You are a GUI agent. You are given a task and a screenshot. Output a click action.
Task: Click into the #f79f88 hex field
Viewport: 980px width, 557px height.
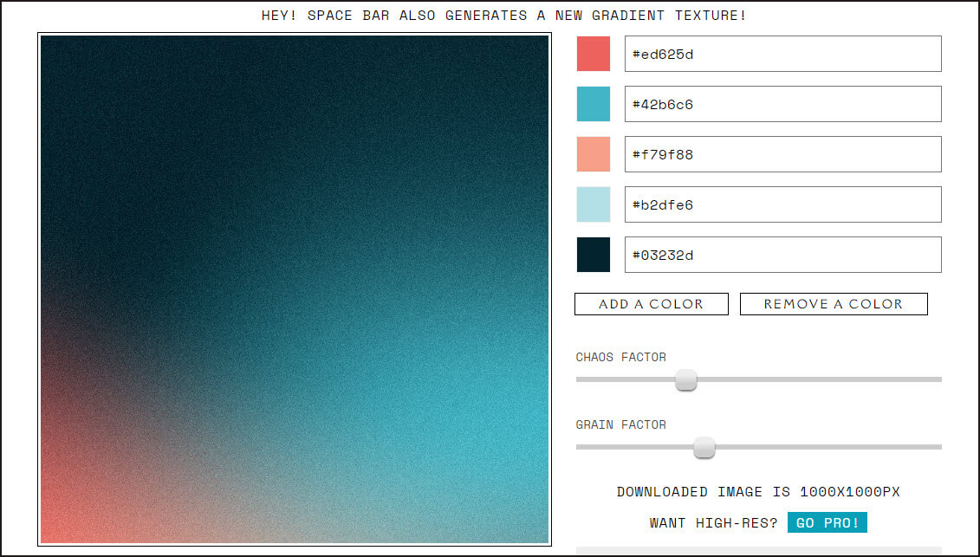point(782,154)
